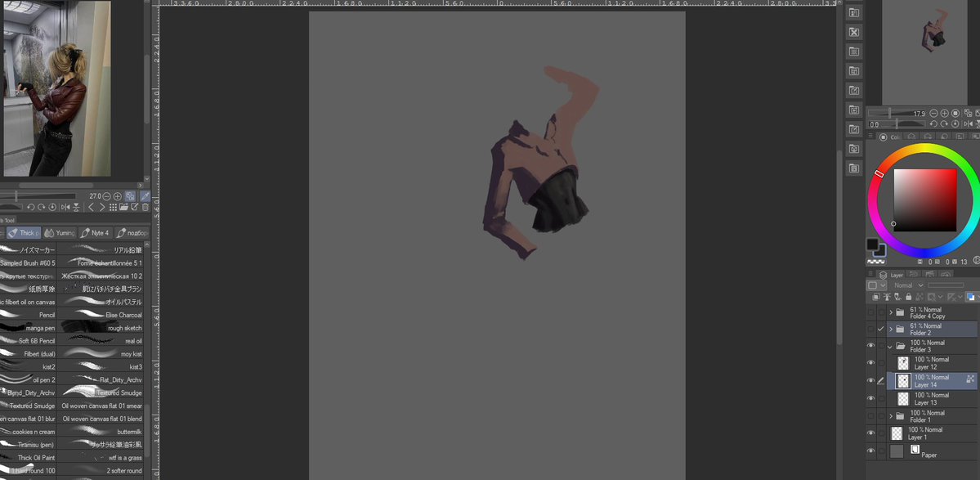Switch to the Nyte 4 sub tool group
This screenshot has height=480, width=980.
click(x=96, y=232)
